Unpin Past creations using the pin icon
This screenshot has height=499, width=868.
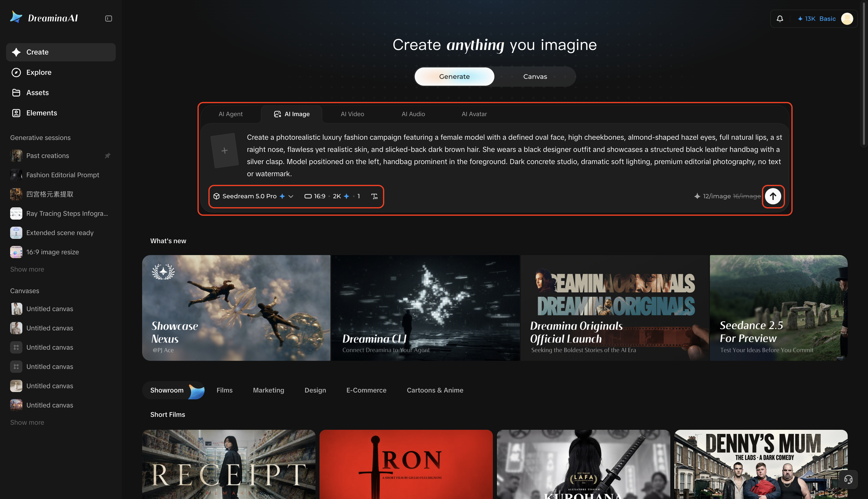click(x=107, y=156)
